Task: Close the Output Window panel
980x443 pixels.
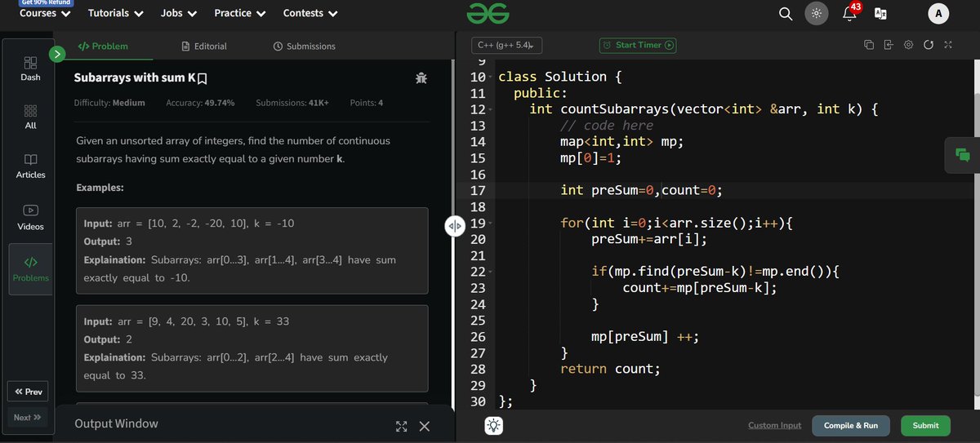Action: tap(424, 427)
